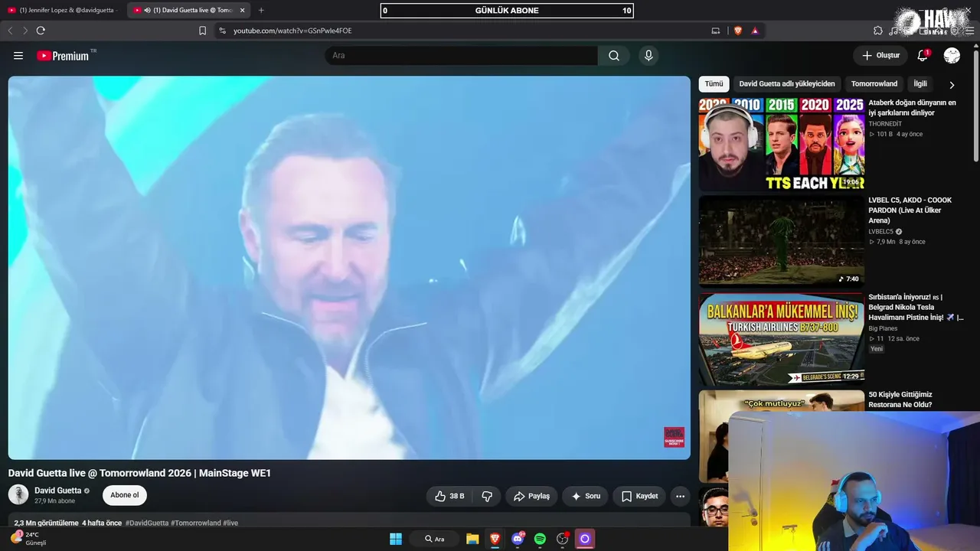
Task: Click the #live hashtag link
Action: point(230,523)
